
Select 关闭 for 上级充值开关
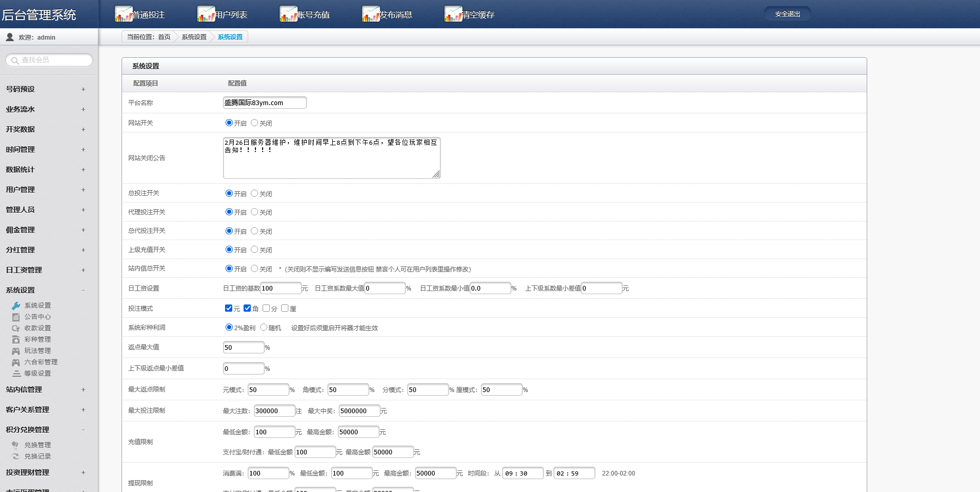pyautogui.click(x=254, y=249)
